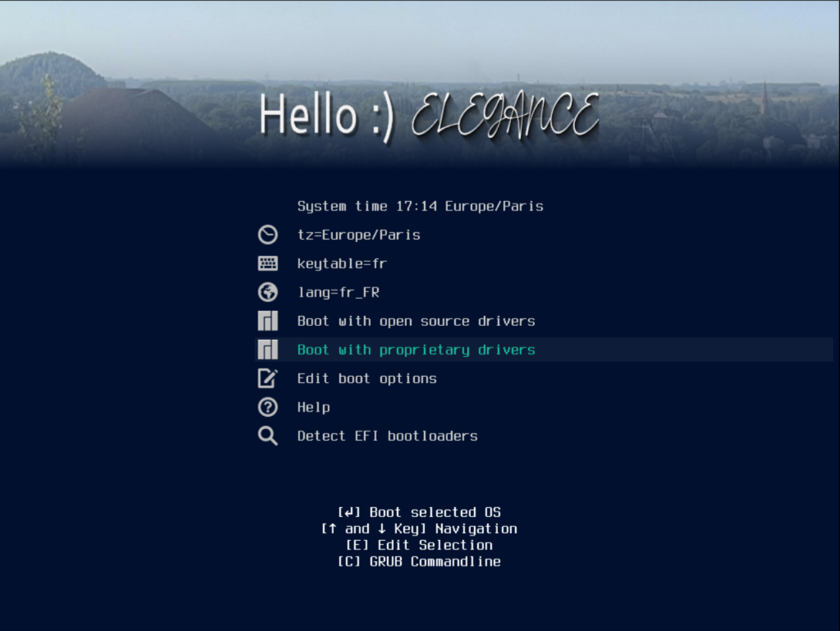The height and width of the screenshot is (631, 840).
Task: Open the tz=Europe/Paris timezone option
Action: coord(358,235)
